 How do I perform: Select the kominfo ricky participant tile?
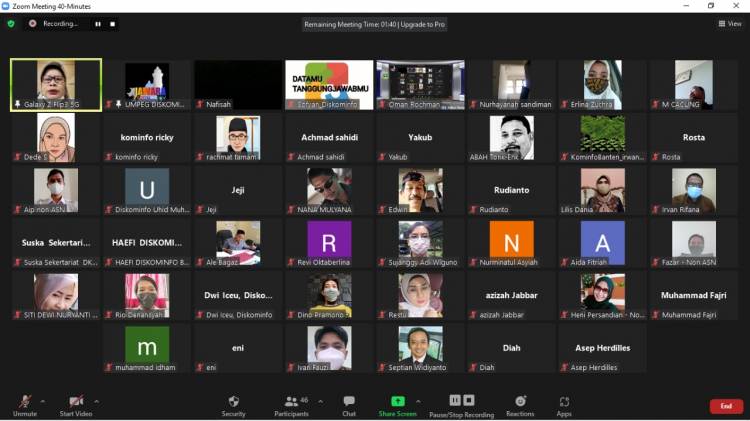(147, 138)
